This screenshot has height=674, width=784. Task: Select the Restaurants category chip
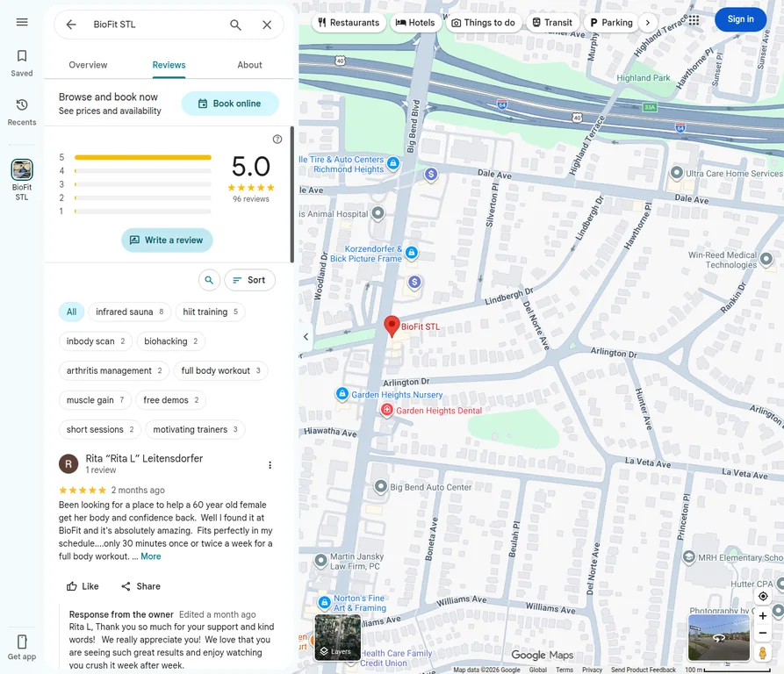[349, 23]
